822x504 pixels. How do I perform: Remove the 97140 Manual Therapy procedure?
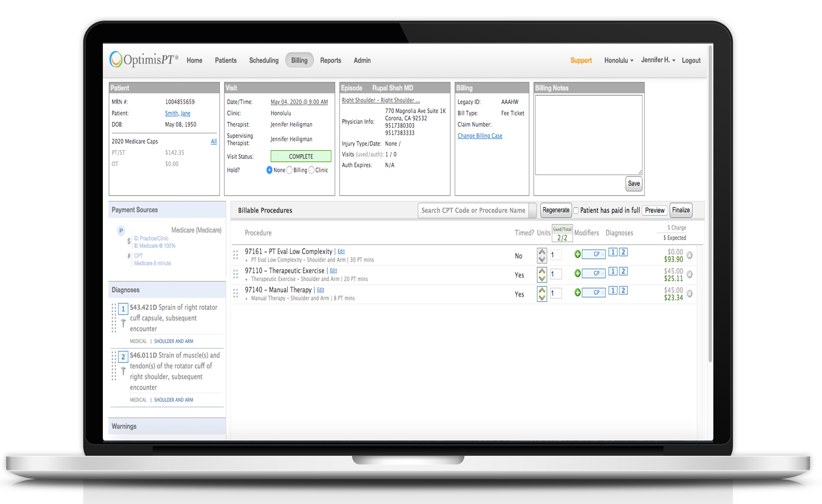[689, 294]
